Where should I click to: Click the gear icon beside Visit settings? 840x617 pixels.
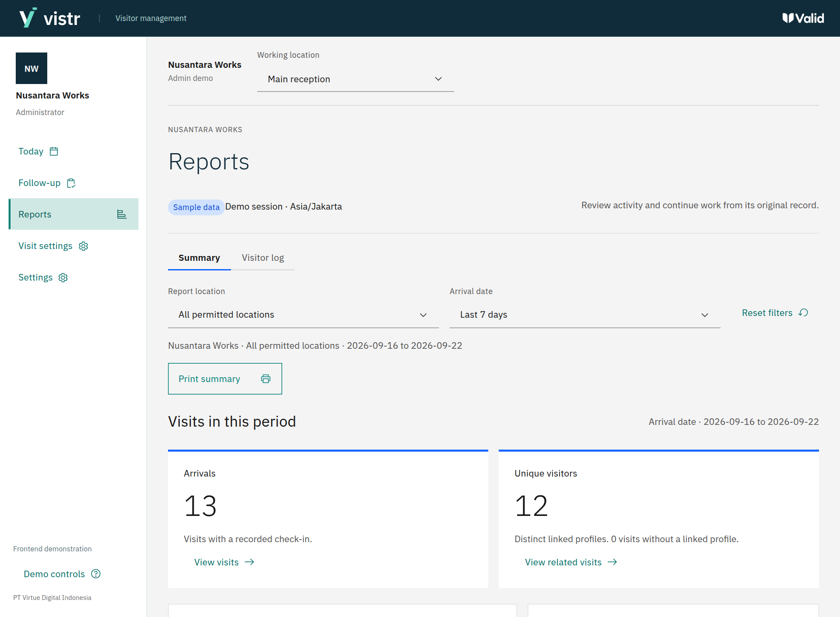click(84, 246)
